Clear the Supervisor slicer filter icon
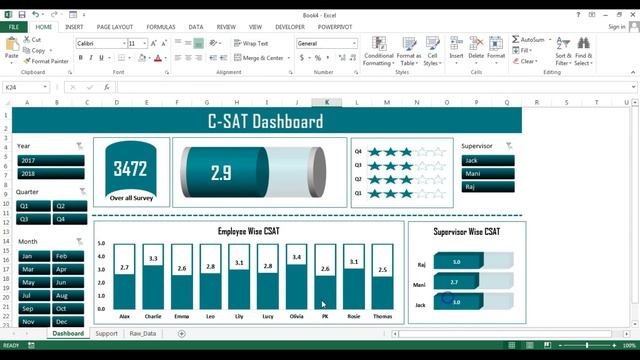The width and height of the screenshot is (640, 360). [x=509, y=146]
